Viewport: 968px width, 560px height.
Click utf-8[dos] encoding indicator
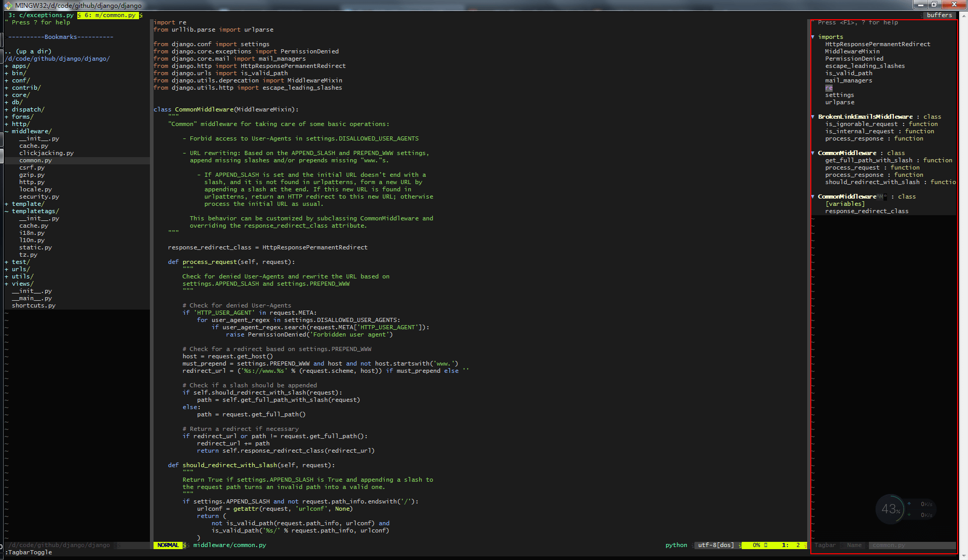coord(716,545)
